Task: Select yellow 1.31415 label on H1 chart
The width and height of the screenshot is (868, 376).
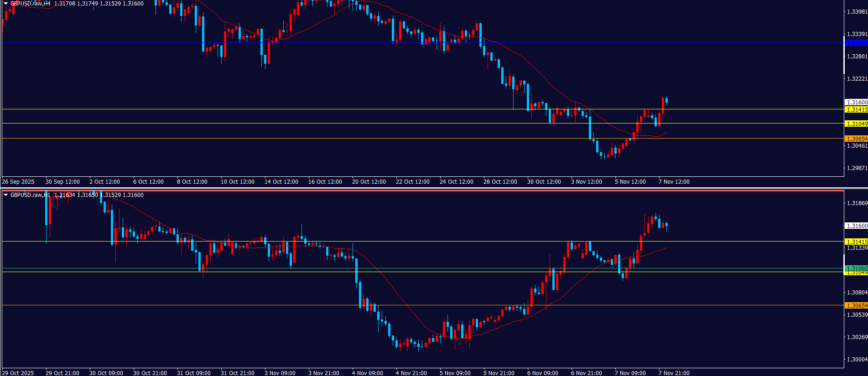Action: (856, 242)
